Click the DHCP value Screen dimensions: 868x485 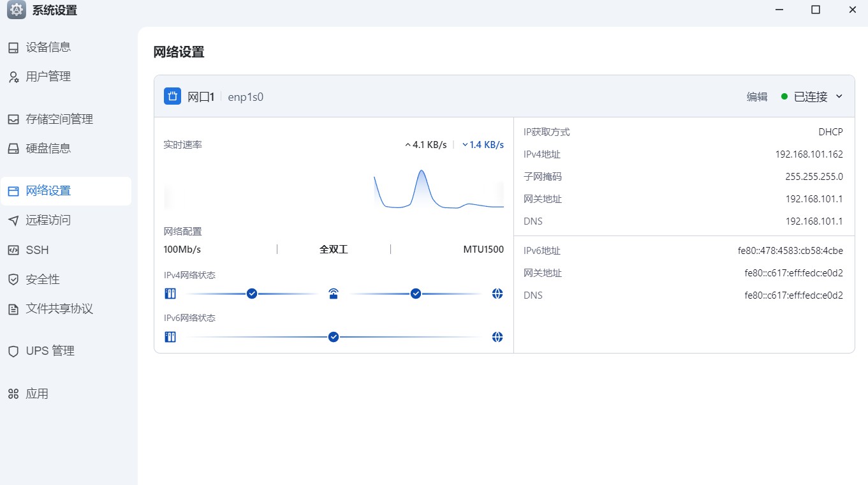(831, 132)
